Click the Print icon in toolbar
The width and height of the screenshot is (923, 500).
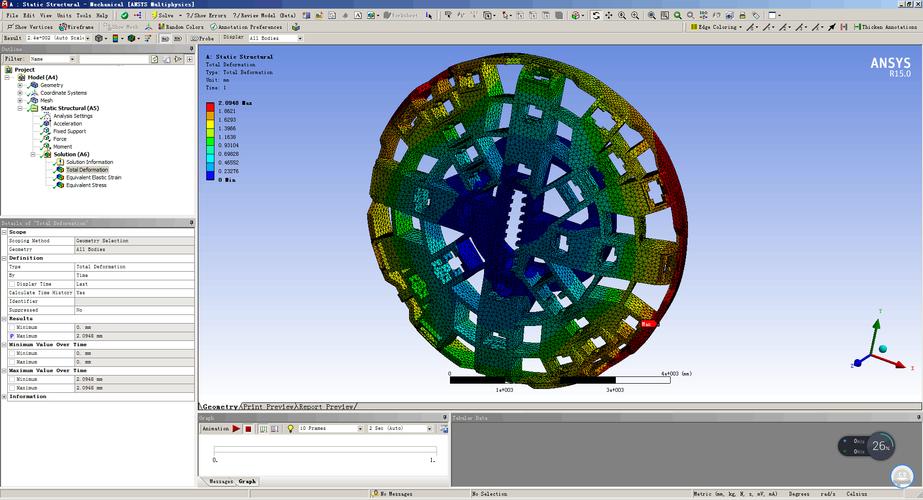click(742, 15)
